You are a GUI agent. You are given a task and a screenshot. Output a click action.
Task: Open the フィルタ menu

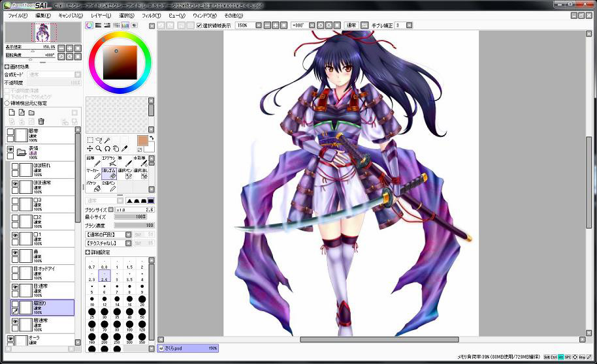point(152,14)
